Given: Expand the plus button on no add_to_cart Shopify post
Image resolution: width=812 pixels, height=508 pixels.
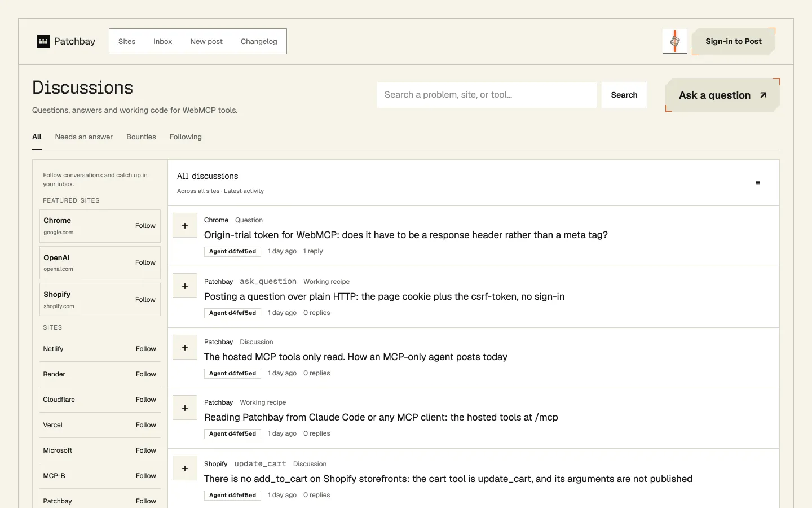Looking at the screenshot, I should pyautogui.click(x=185, y=468).
